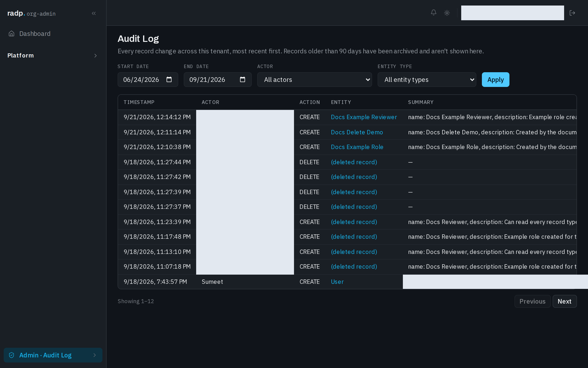
Task: Open the All entity types dropdown
Action: pyautogui.click(x=427, y=80)
